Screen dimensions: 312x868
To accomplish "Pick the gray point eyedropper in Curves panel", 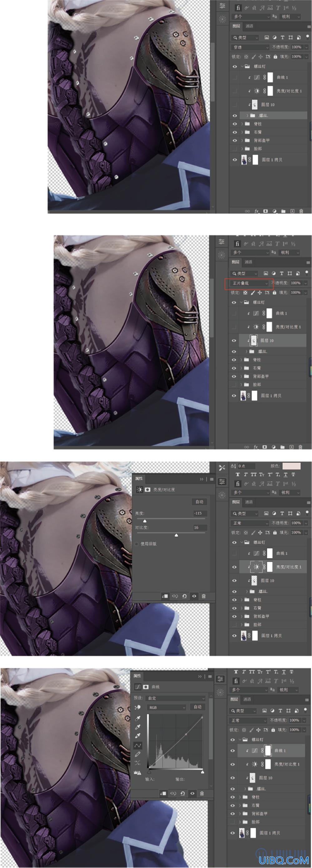I will tap(138, 727).
